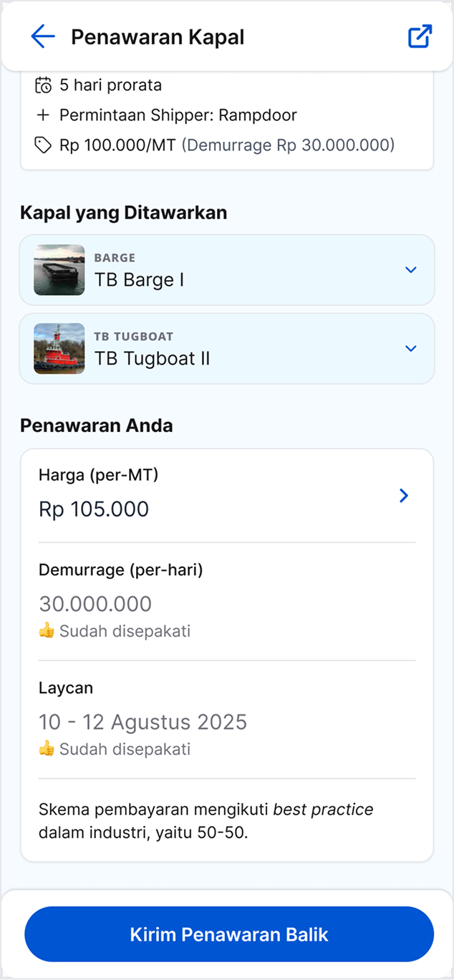
Task: Tap the Demurrage Rp 30.000.000 note
Action: click(288, 145)
